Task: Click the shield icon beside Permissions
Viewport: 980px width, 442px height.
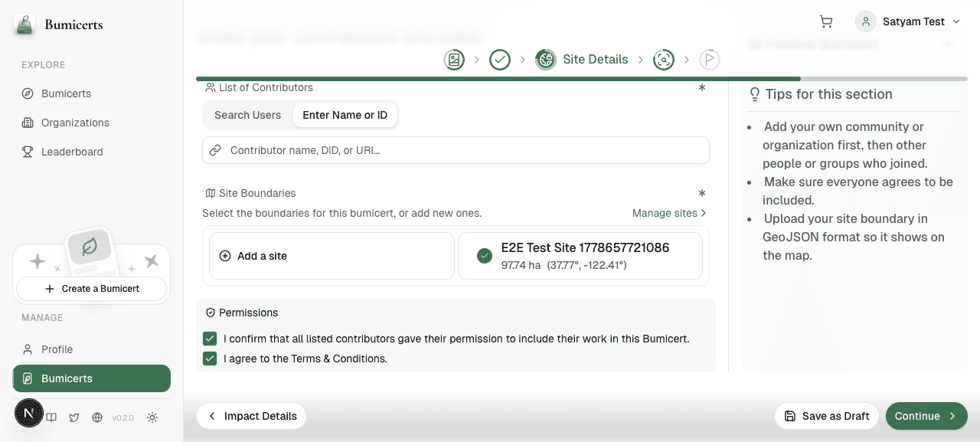Action: (211, 313)
